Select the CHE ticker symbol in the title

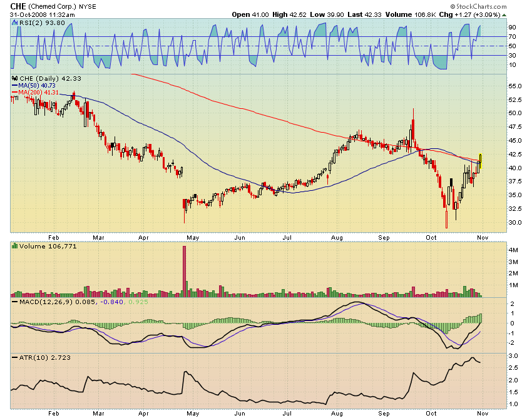click(18, 6)
